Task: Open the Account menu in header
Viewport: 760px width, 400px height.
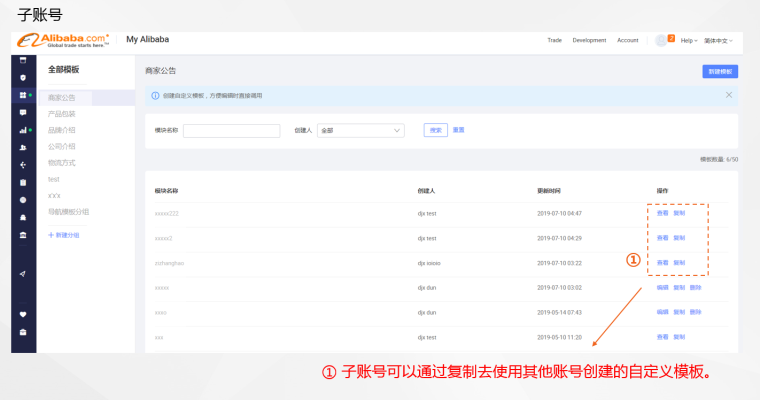Action: pyautogui.click(x=627, y=40)
